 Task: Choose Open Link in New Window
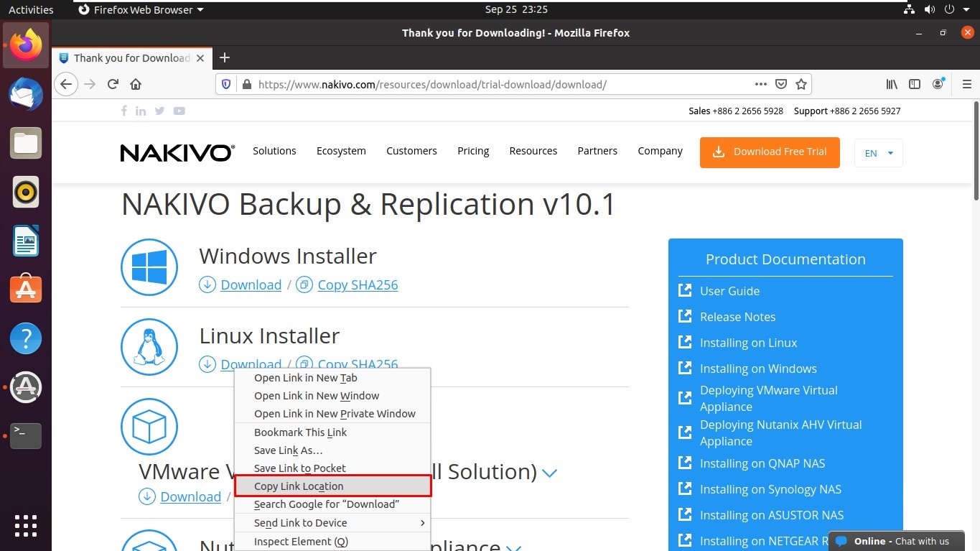pyautogui.click(x=332, y=396)
